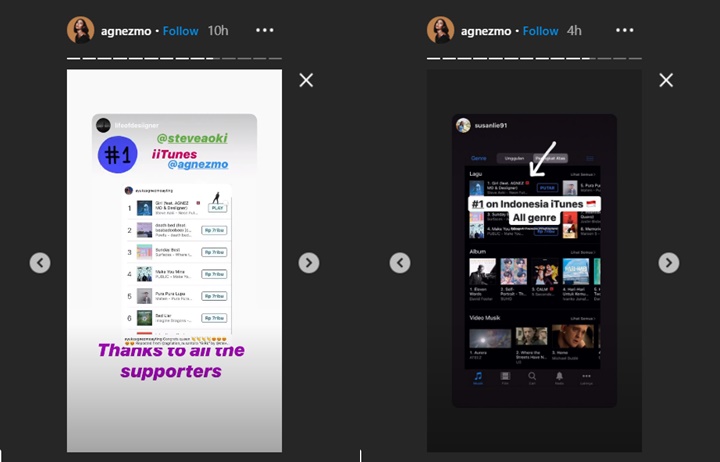Viewport: 720px width, 462px height.
Task: Follow agnezmo from the 10h story header
Action: coord(180,31)
